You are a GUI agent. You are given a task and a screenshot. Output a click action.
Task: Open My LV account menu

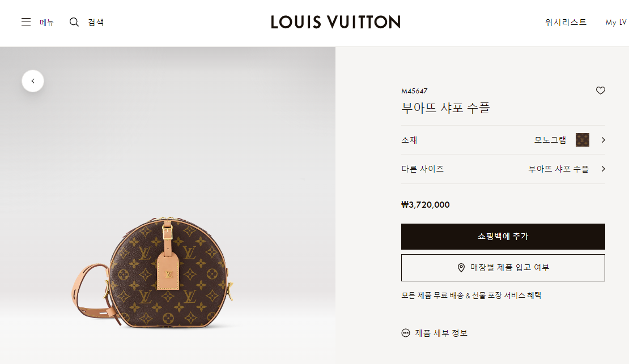coord(616,23)
